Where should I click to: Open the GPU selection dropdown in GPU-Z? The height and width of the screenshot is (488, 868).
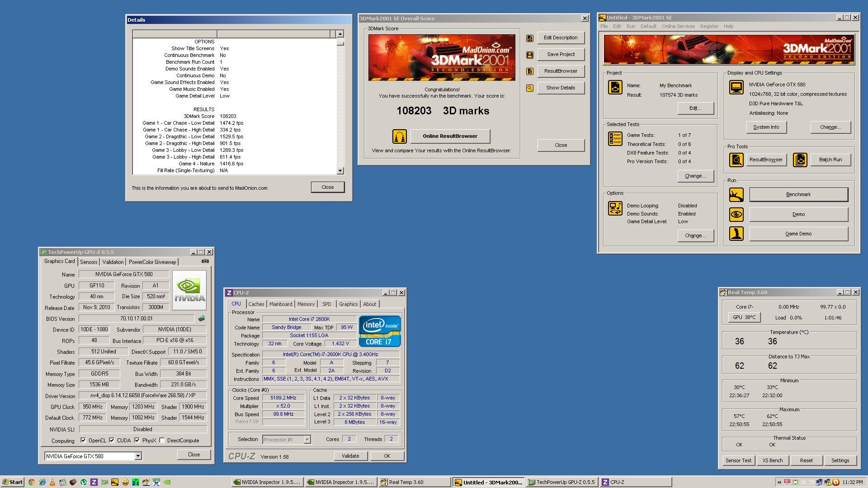pyautogui.click(x=138, y=456)
